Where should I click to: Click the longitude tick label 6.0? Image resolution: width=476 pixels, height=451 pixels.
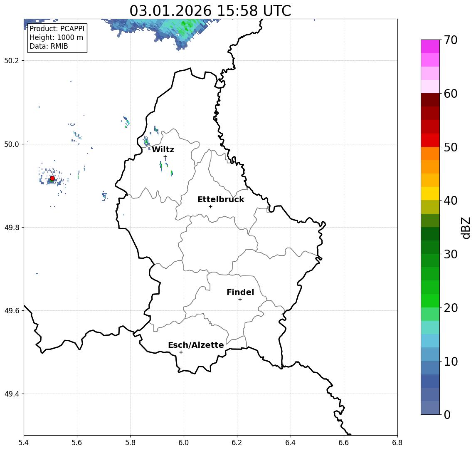(x=184, y=443)
